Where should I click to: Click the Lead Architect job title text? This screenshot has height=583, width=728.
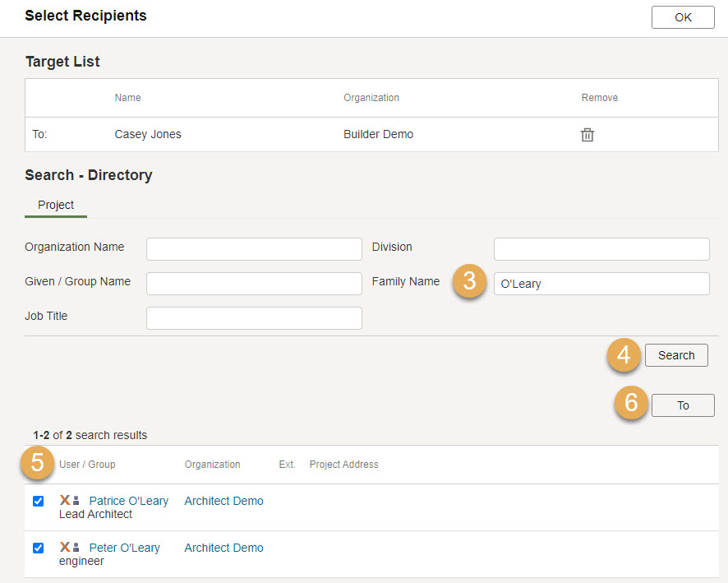(95, 514)
